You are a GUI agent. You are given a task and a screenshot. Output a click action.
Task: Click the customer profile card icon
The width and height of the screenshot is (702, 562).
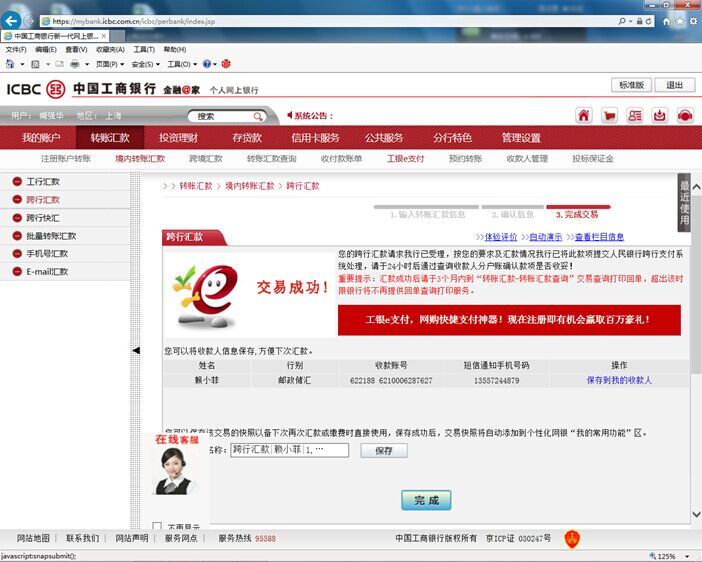tap(634, 116)
